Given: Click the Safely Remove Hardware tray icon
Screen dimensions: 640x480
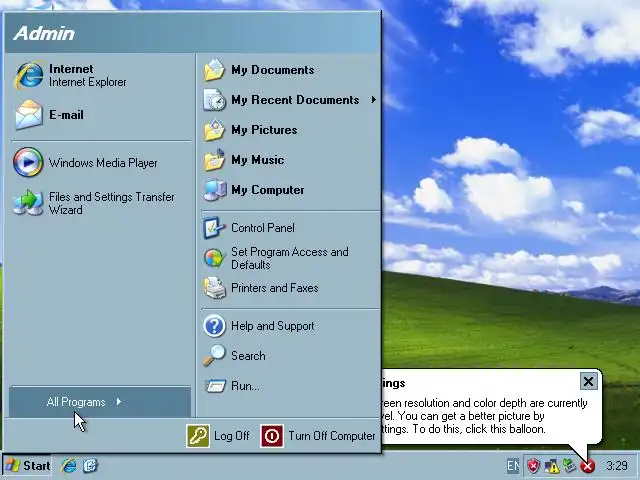Looking at the screenshot, I should coord(569,465).
